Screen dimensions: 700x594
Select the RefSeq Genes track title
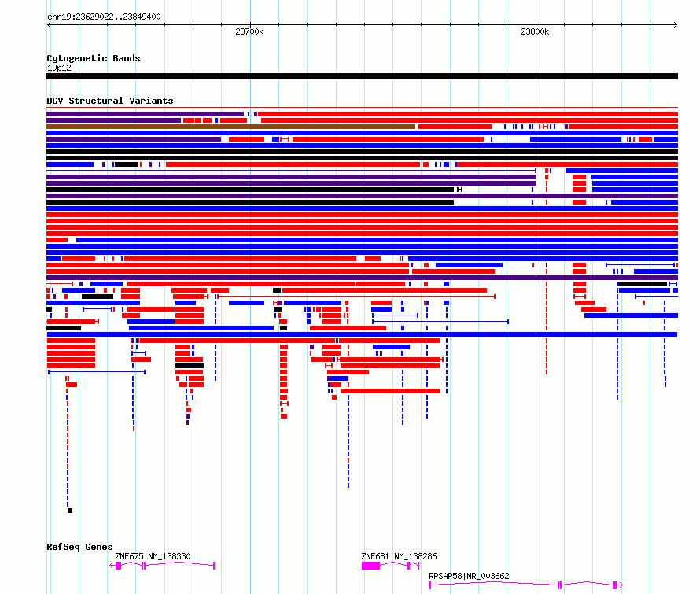(x=79, y=547)
